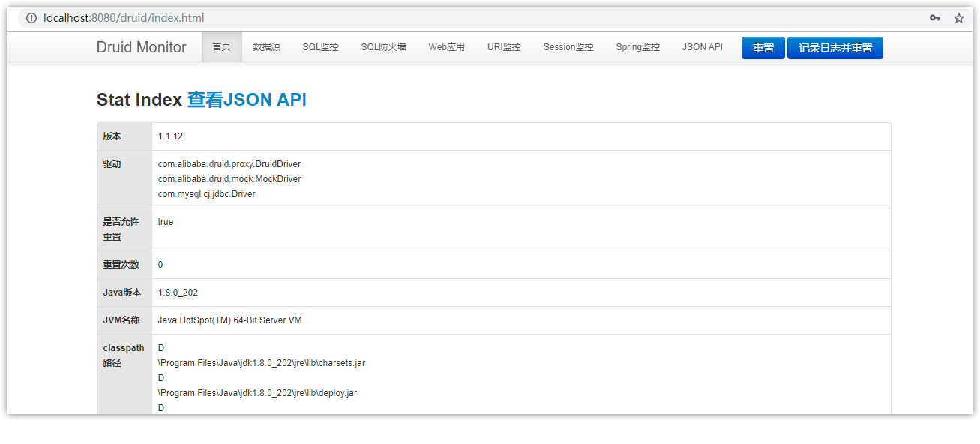Open the Druid Monitor brand link
Screen dimensions: 980x444
pyautogui.click(x=141, y=47)
